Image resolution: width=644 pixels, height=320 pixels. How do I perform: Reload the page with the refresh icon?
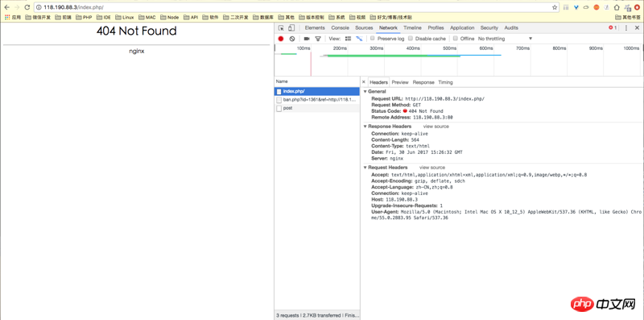click(27, 7)
